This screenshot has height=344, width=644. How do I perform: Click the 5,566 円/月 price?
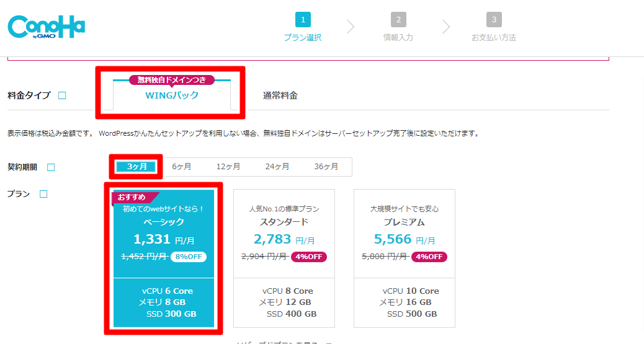(405, 239)
